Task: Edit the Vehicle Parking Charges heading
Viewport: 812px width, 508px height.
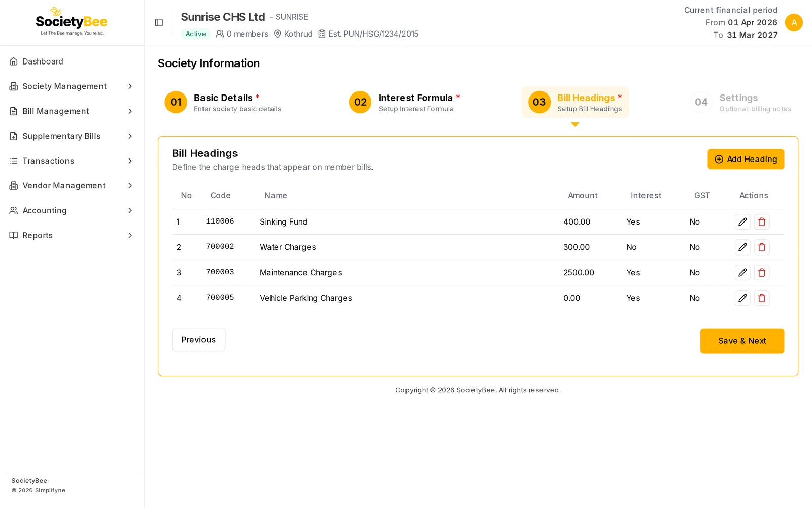Action: coord(742,298)
